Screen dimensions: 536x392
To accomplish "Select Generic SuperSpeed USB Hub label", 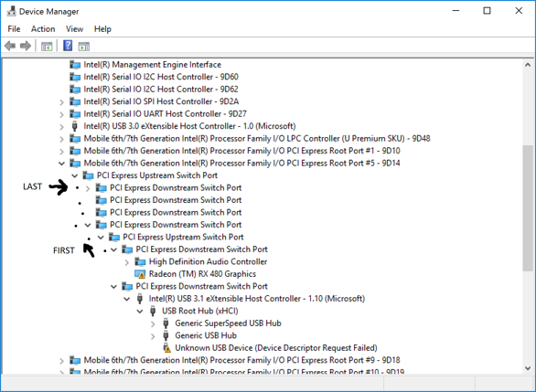I will click(x=228, y=323).
